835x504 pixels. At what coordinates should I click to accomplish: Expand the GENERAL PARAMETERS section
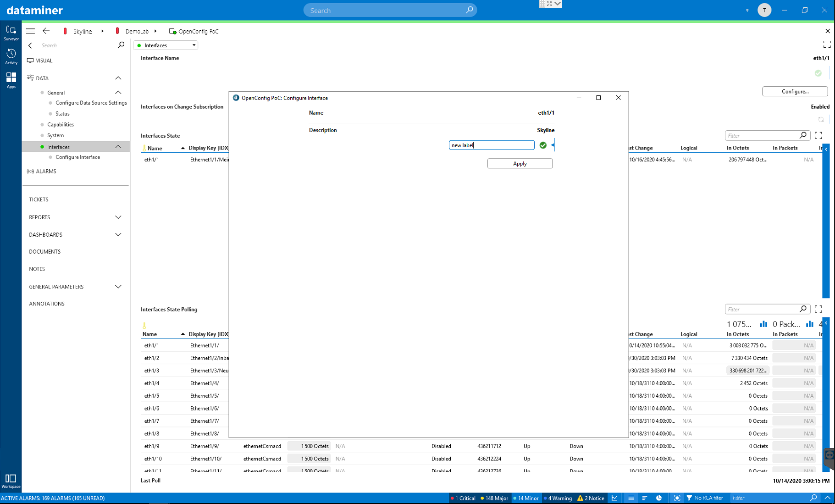click(x=118, y=287)
